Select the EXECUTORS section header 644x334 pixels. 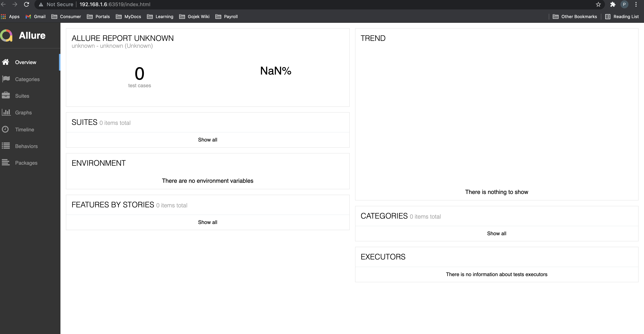pos(383,256)
